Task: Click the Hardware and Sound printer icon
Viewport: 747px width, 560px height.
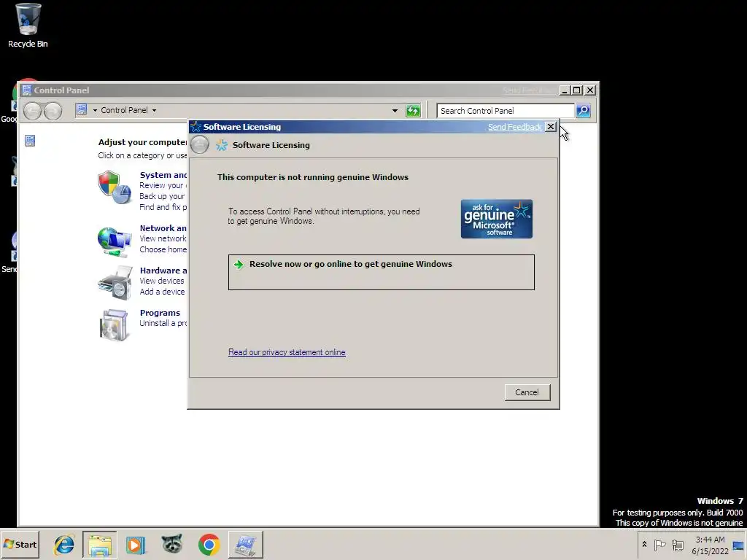Action: (x=115, y=284)
